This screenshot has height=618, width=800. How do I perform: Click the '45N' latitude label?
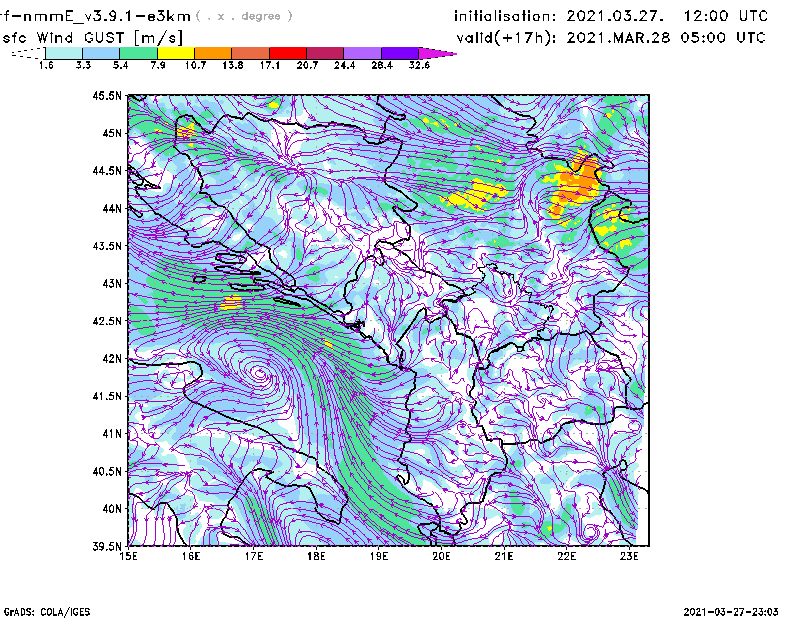tap(112, 133)
